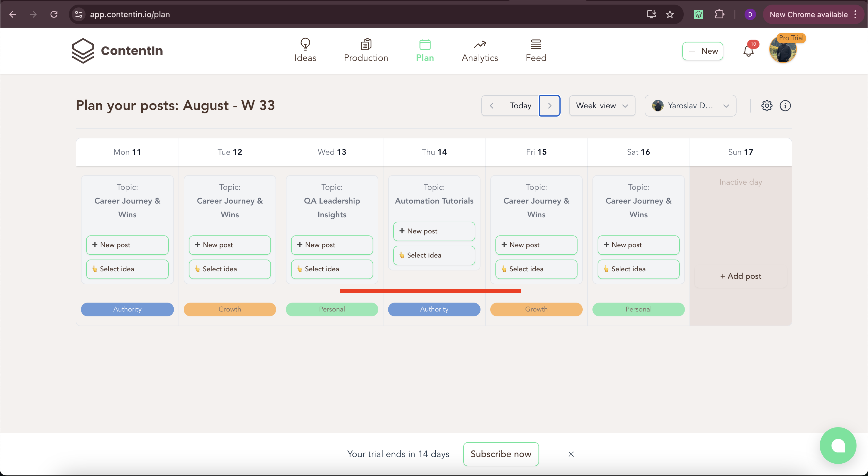Dismiss the trial banner X
The image size is (868, 476).
(x=571, y=454)
